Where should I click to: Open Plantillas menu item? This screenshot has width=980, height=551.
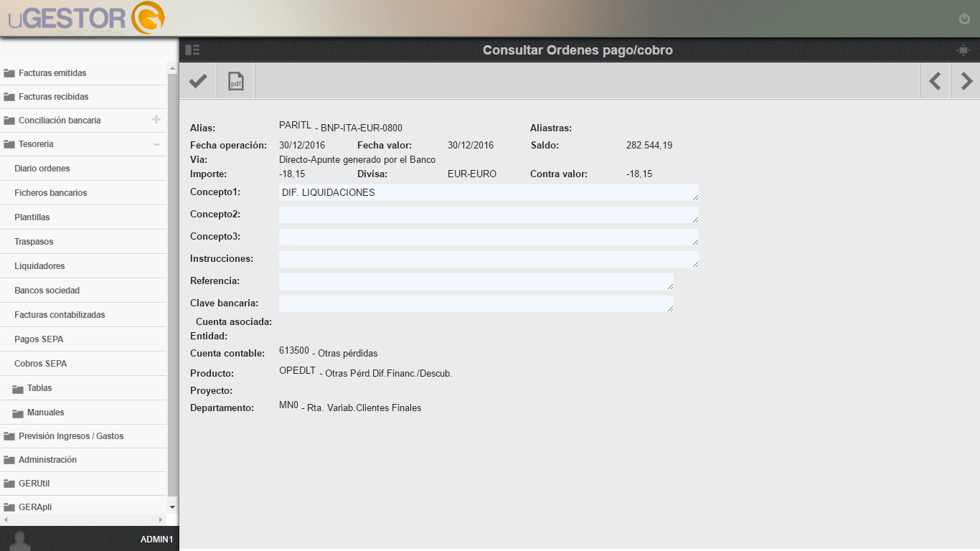[x=84, y=217]
